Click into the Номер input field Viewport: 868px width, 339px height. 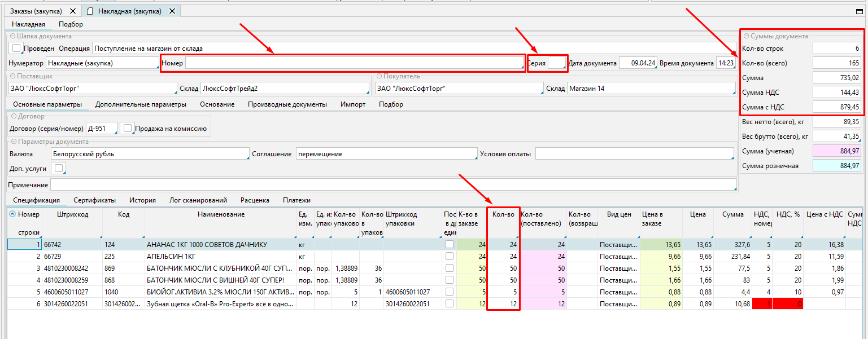pyautogui.click(x=354, y=63)
